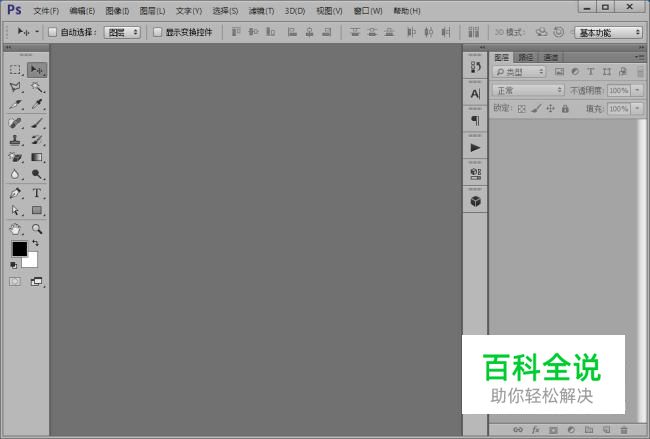
Task: Select the Magic Wand tool
Action: (x=37, y=87)
